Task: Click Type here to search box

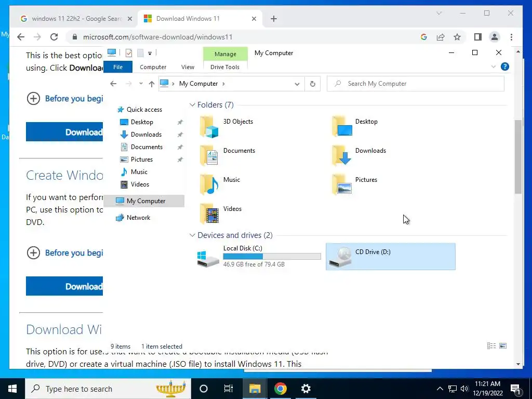Action: [108, 389]
